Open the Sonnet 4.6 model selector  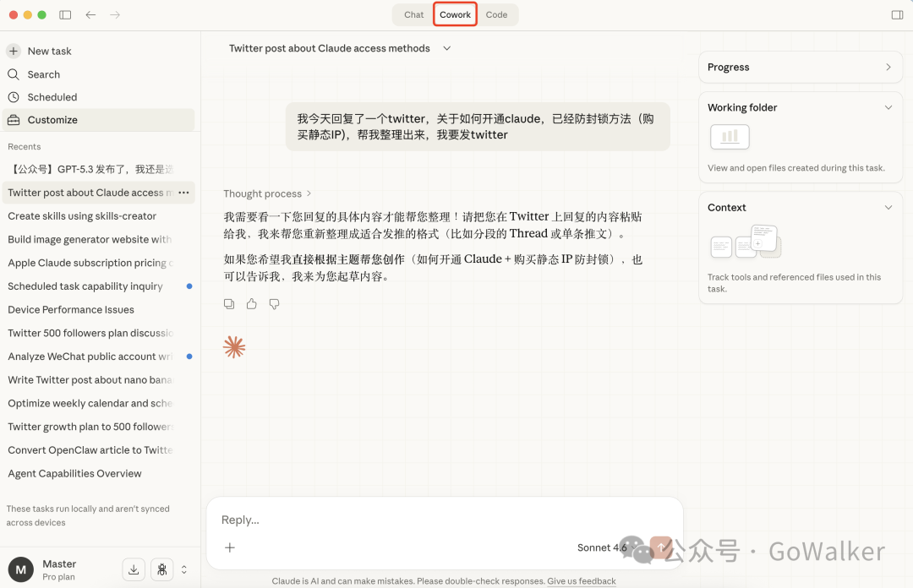(x=605, y=547)
